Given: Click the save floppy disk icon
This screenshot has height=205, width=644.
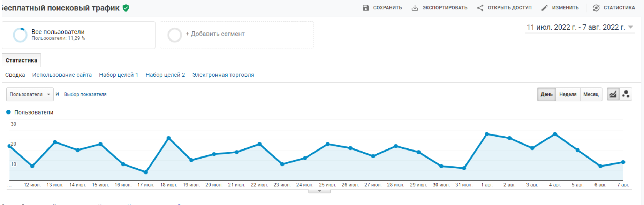Looking at the screenshot, I should (x=365, y=8).
